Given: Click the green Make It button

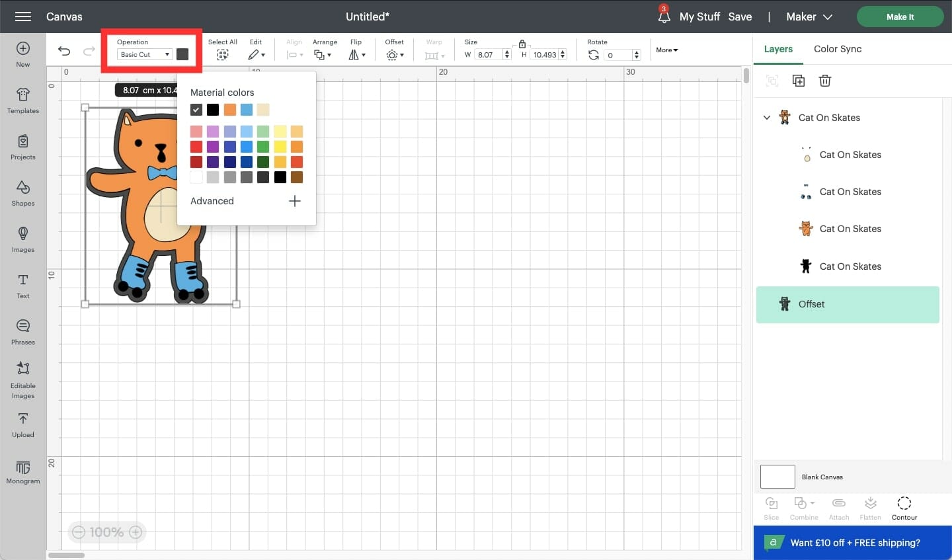Looking at the screenshot, I should (900, 17).
